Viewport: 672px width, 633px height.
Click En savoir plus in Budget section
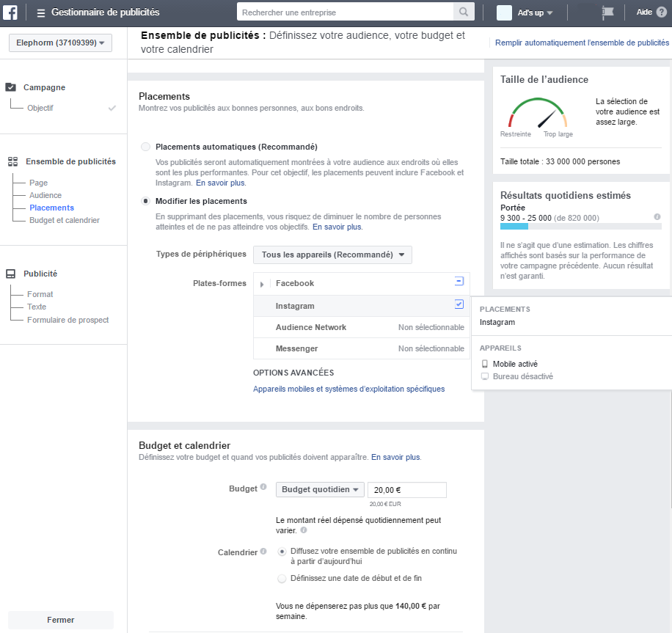[396, 457]
